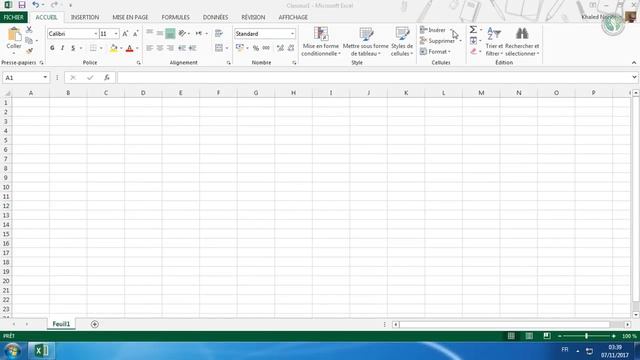Collapse the ribbon with the chevron arrow

coord(634,63)
